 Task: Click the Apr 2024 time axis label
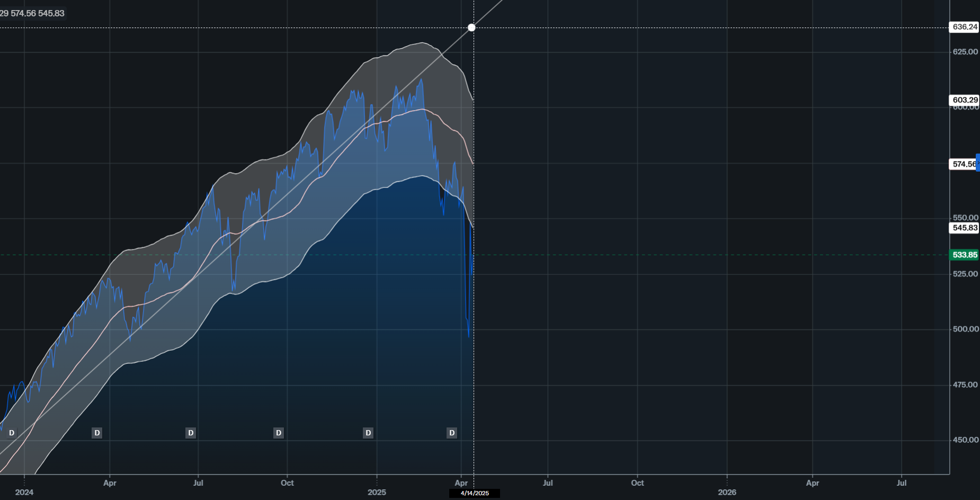click(110, 483)
